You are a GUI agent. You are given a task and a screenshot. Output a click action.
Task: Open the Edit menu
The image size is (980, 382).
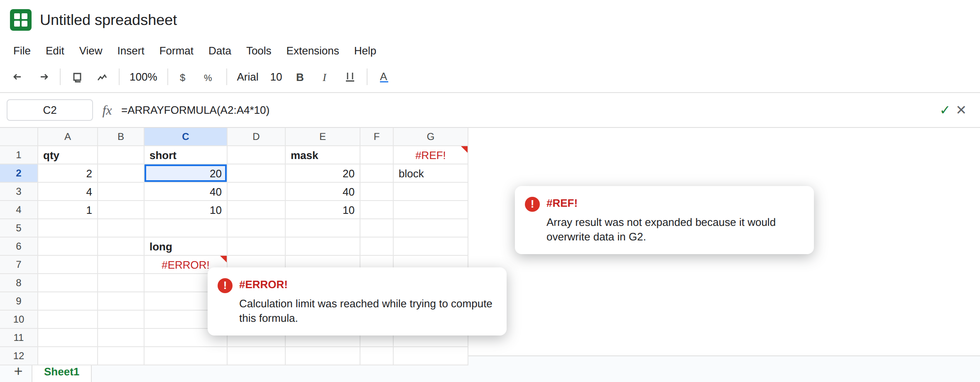(55, 51)
